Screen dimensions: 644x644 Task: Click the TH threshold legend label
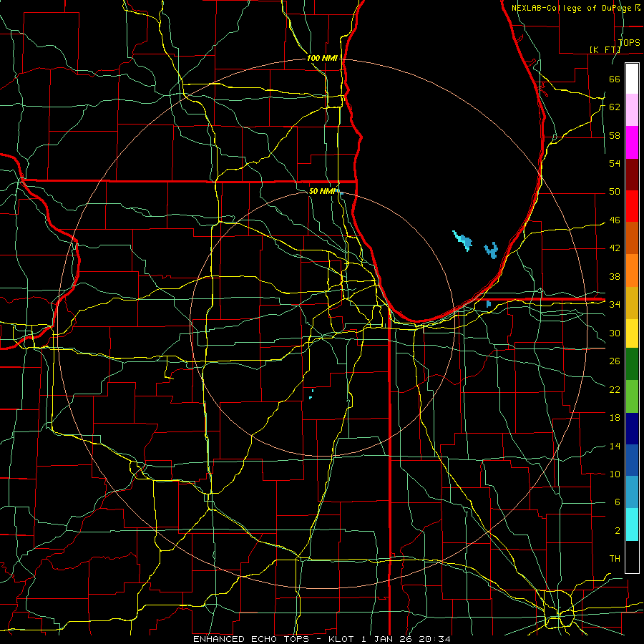point(615,559)
